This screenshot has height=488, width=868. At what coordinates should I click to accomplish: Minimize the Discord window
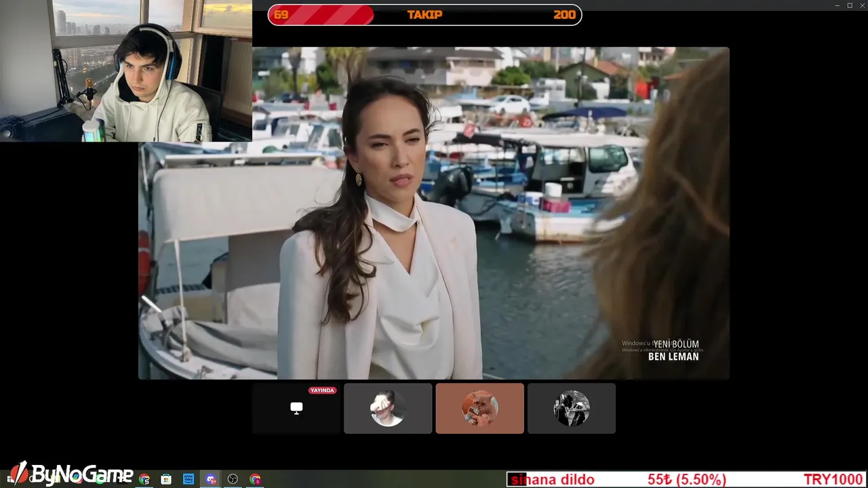(x=837, y=5)
